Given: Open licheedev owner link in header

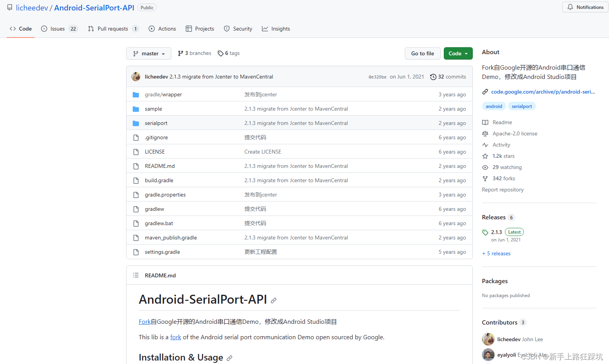Looking at the screenshot, I should [32, 8].
